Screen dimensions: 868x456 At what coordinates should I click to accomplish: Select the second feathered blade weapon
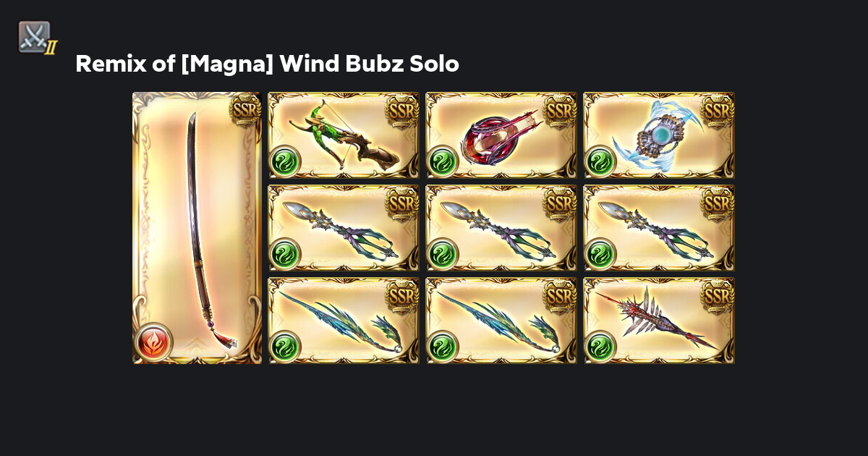coord(501,321)
